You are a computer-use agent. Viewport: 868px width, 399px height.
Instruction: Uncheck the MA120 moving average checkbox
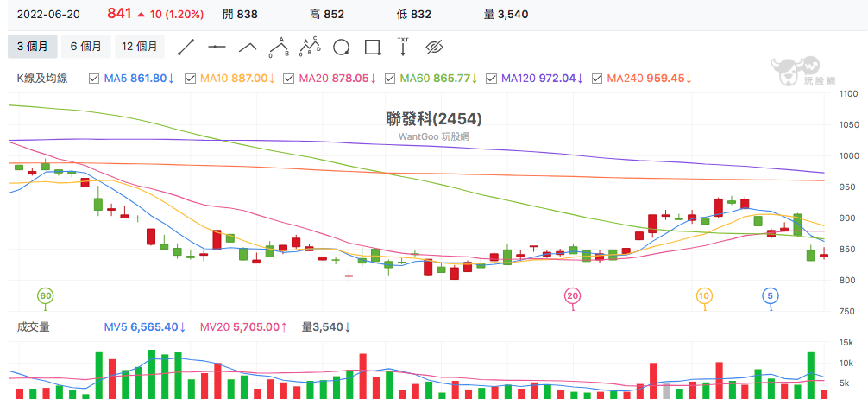click(491, 79)
